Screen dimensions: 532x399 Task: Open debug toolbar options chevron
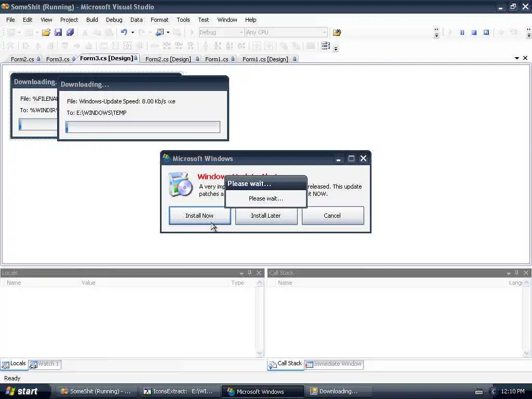click(x=436, y=33)
